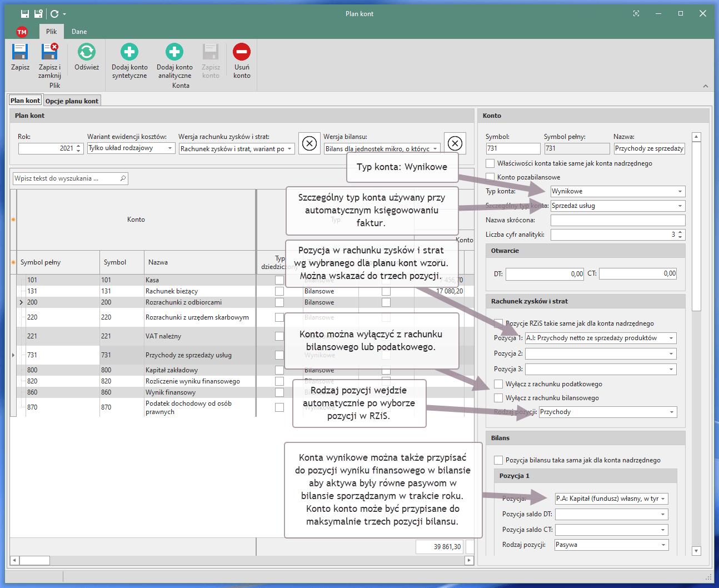
Task: Open the Wariant ewidencji kosztów dropdown
Action: (170, 148)
